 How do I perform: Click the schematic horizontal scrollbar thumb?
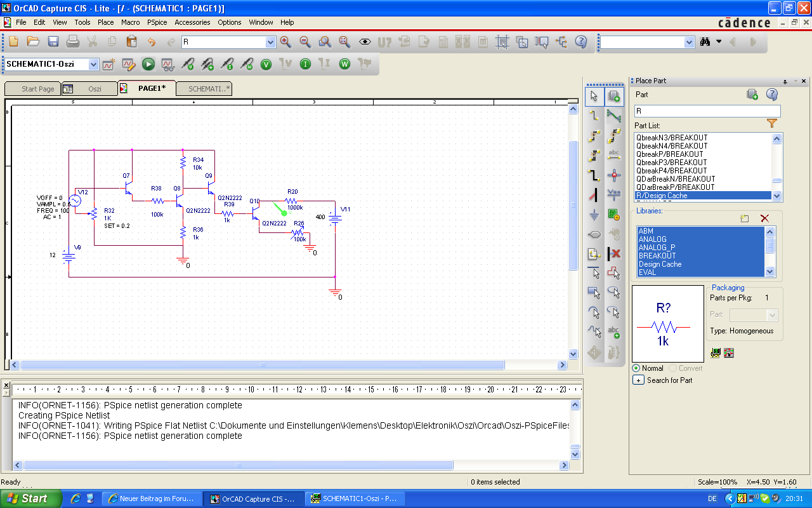tap(263, 365)
